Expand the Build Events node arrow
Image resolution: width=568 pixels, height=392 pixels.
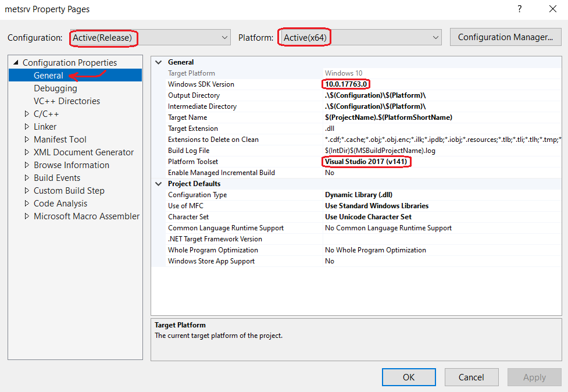pos(27,178)
